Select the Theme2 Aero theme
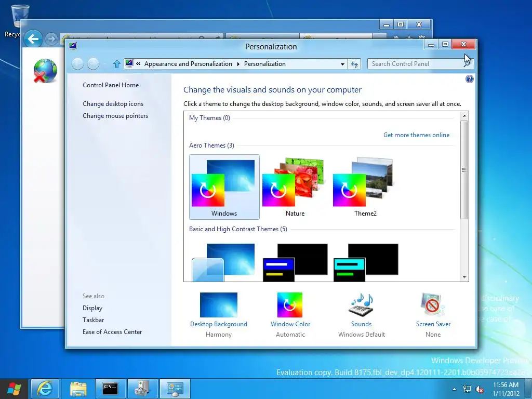532x399 pixels. click(365, 187)
